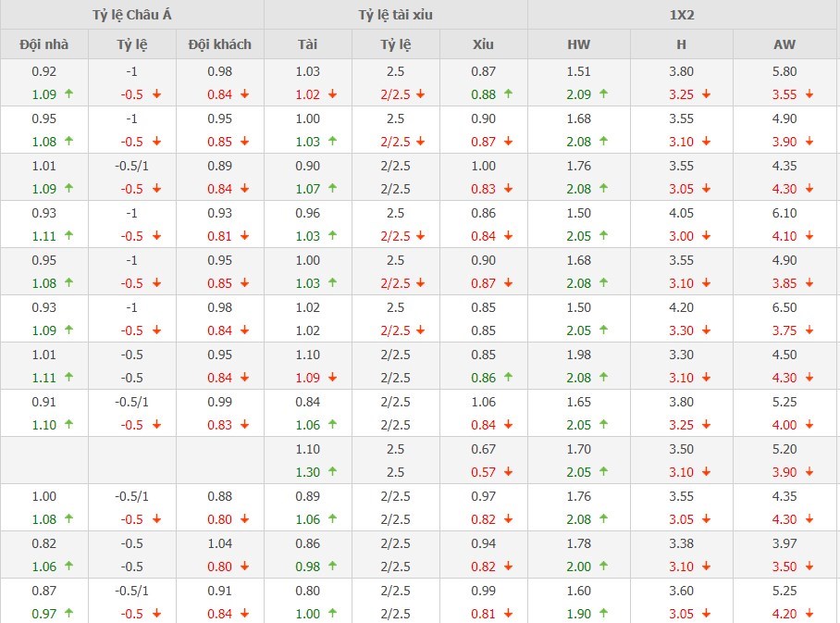Click the HW column header
The width and height of the screenshot is (840, 623).
579,44
